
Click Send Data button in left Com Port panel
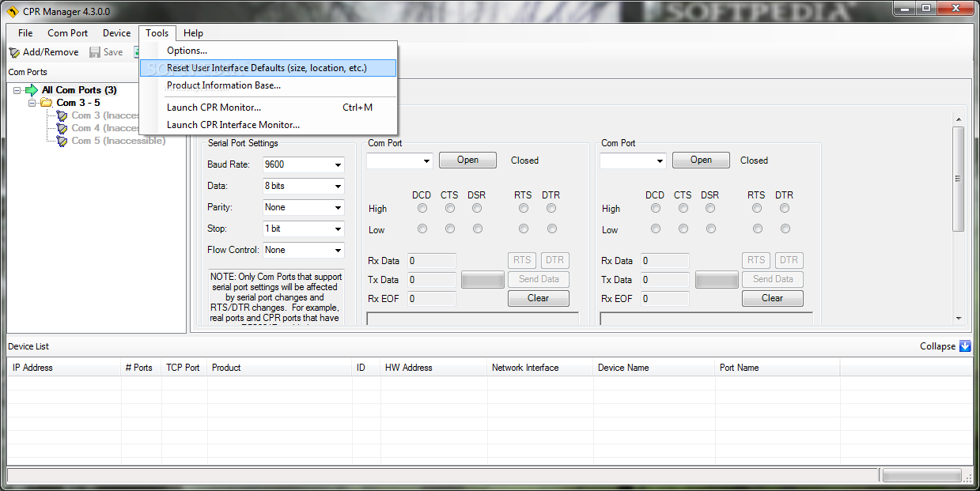tap(539, 279)
